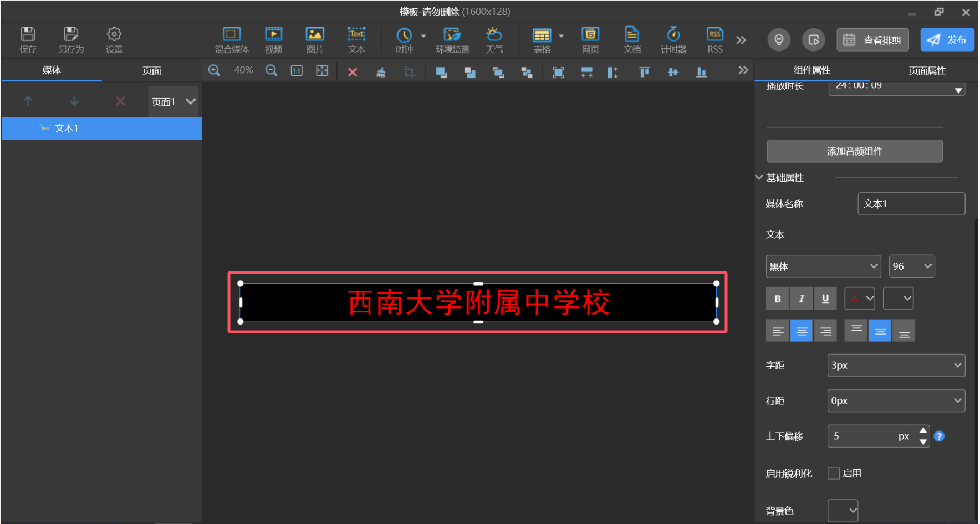Switch to the 页面属性 tab
Screen dimensions: 980x524
pyautogui.click(x=927, y=70)
